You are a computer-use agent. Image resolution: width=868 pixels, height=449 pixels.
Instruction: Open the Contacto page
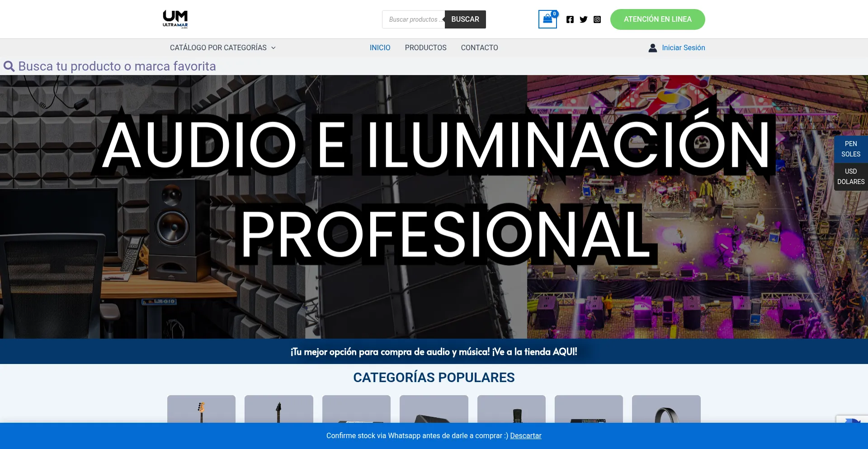point(479,48)
